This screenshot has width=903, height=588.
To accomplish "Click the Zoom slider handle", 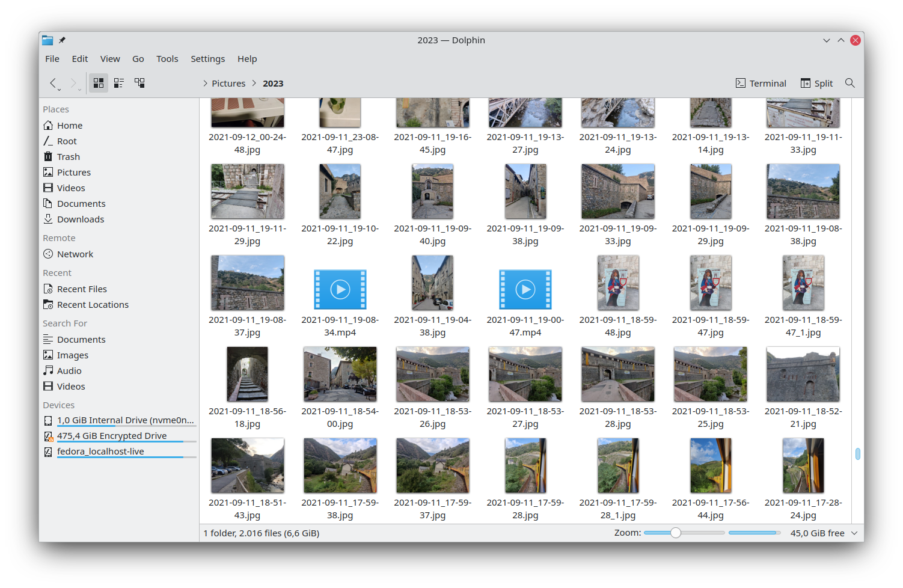I will 676,533.
